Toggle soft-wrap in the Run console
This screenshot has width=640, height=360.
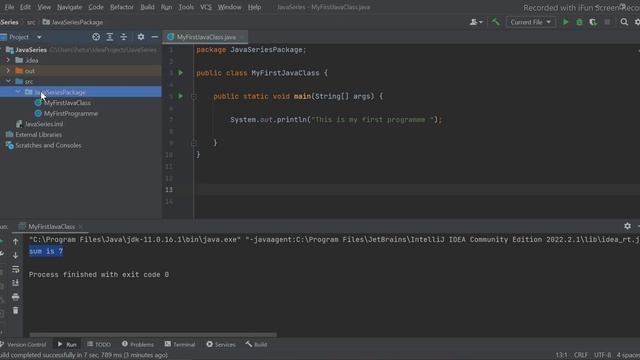[x=16, y=269]
